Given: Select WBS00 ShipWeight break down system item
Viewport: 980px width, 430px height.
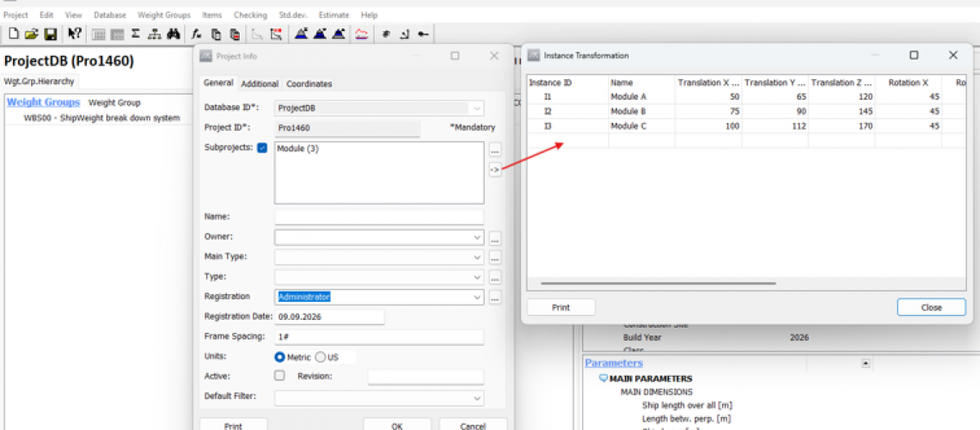Looking at the screenshot, I should coord(101,118).
